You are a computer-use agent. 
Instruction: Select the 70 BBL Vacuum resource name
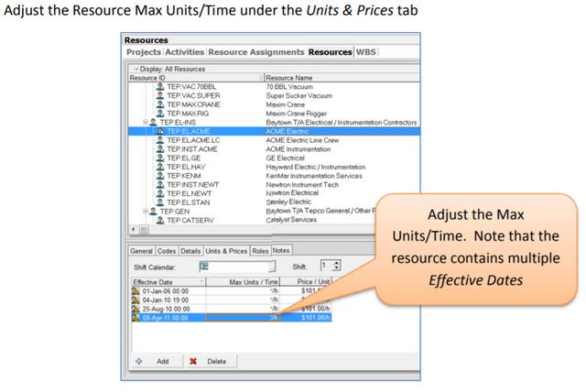click(289, 87)
